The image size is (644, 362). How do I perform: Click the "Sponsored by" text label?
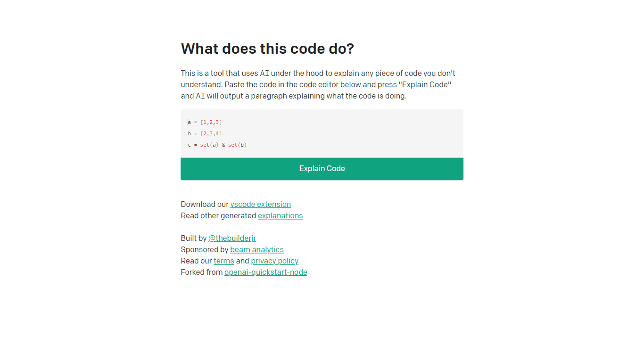click(x=205, y=249)
